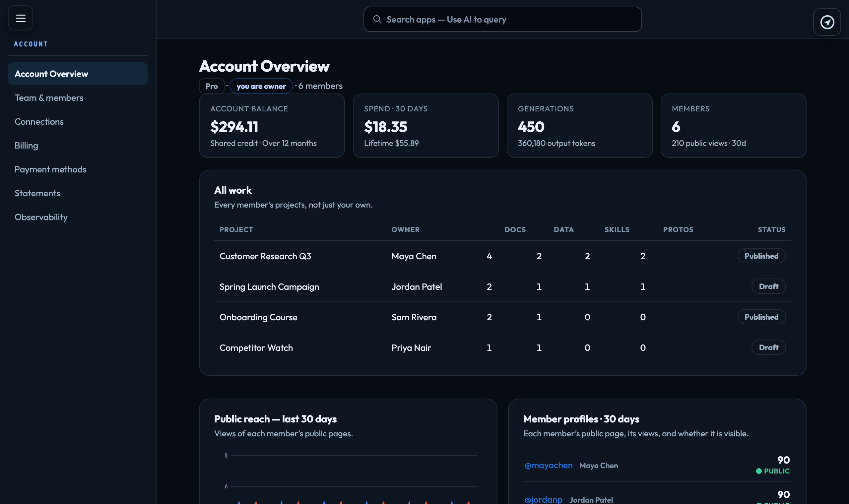
Task: Open the Billing page
Action: (x=78, y=145)
